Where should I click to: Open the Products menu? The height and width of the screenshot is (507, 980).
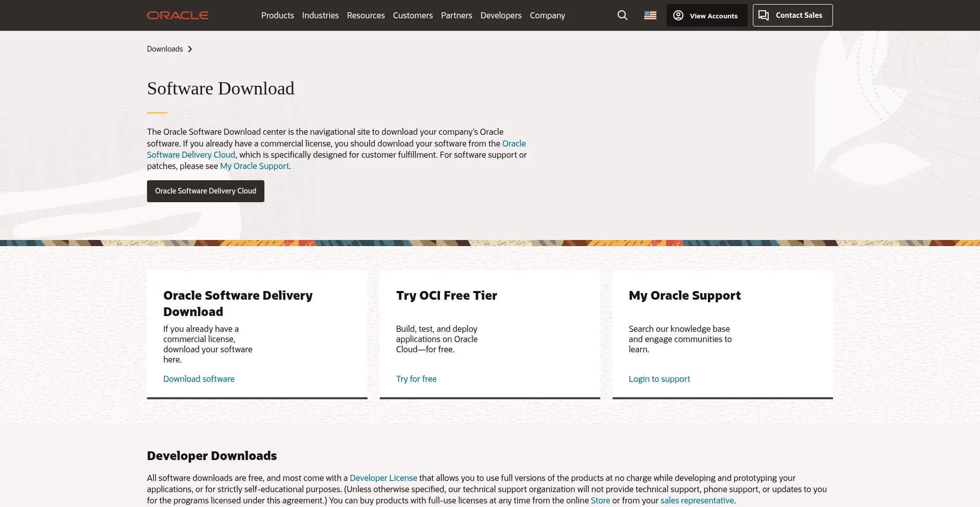click(x=278, y=15)
